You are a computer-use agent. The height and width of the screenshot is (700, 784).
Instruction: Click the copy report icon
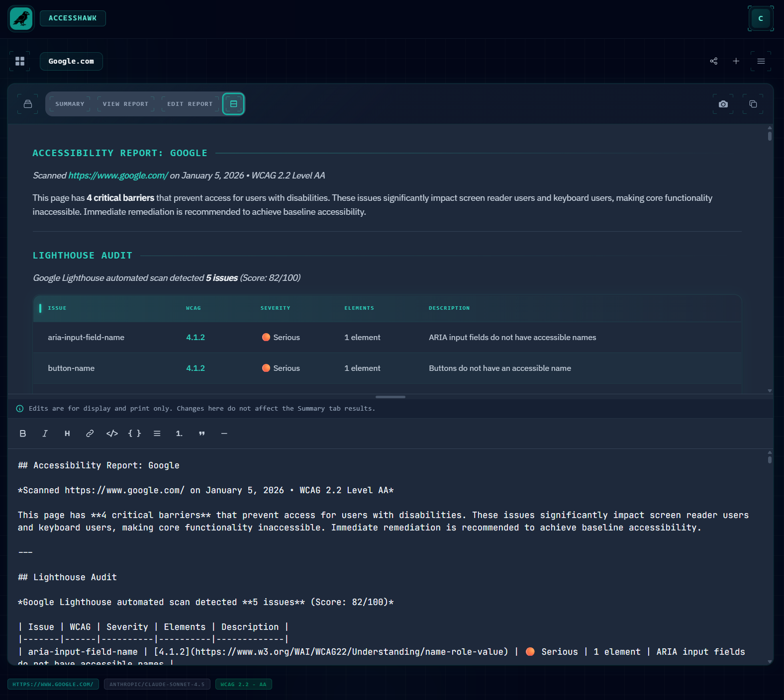point(753,104)
